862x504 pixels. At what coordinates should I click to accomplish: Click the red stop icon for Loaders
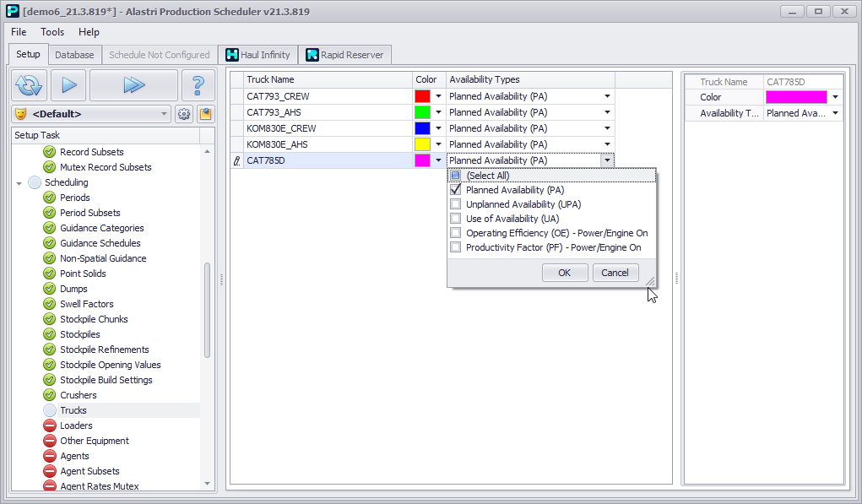[x=50, y=425]
